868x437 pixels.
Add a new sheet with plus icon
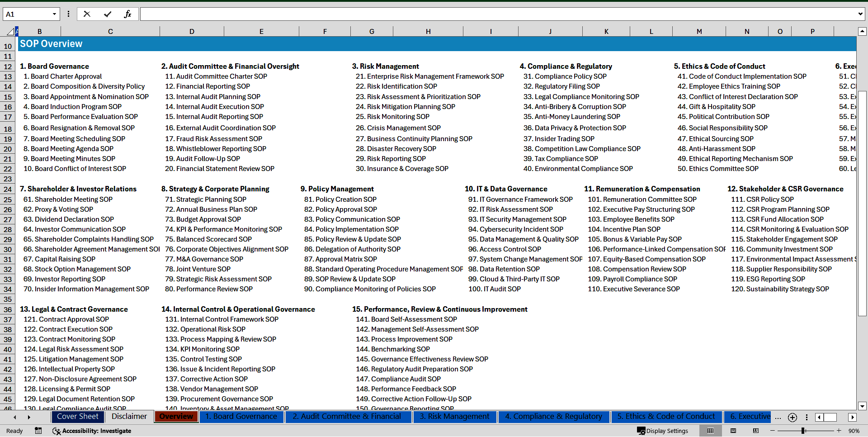792,417
